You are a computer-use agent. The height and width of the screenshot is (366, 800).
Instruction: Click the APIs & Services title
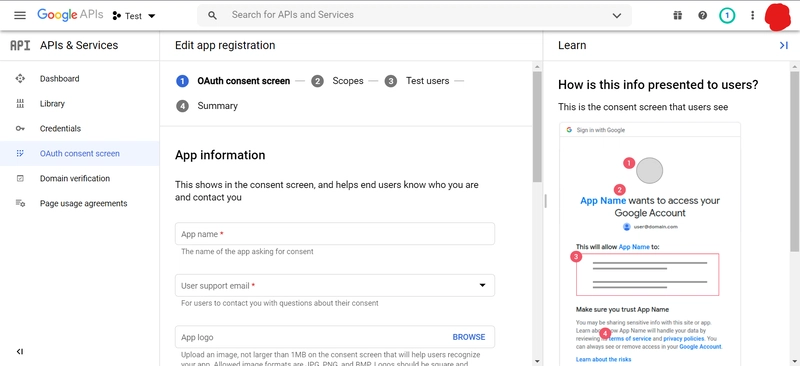[79, 45]
